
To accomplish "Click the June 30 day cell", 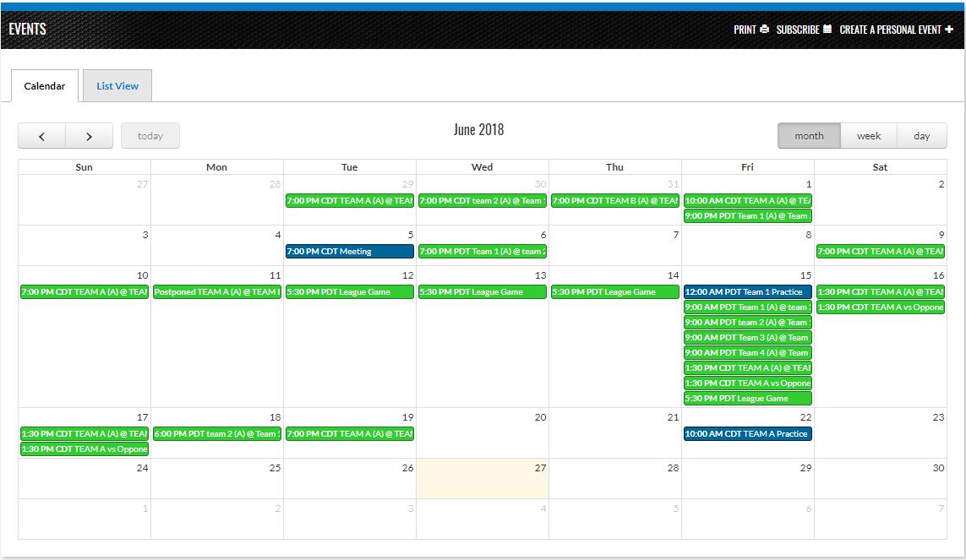I will point(880,483).
